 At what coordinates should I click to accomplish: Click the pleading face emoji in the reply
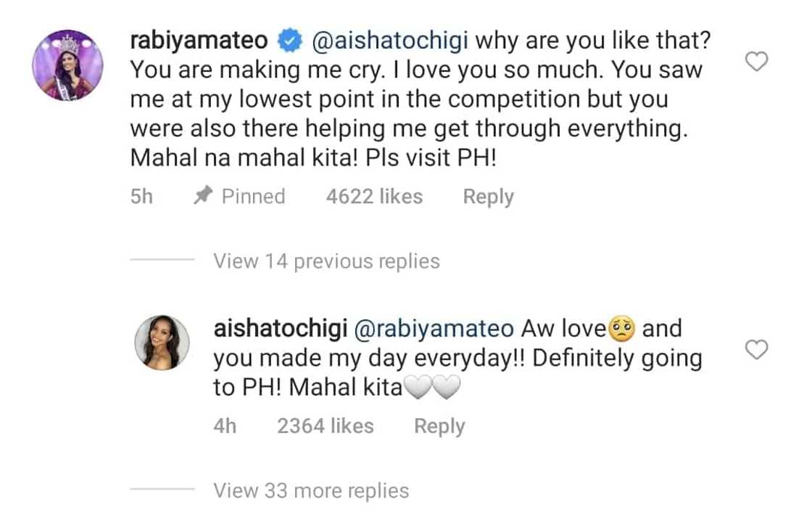tap(623, 329)
